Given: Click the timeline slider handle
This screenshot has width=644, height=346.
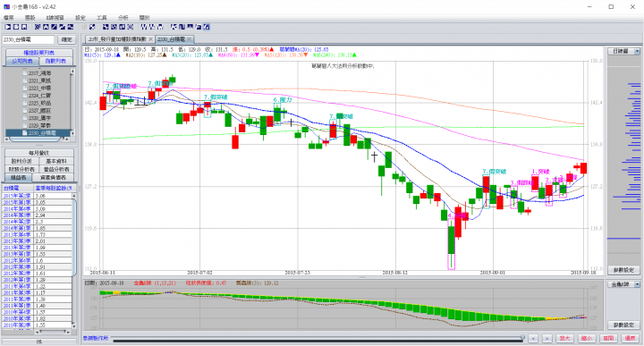Looking at the screenshot, I should tap(522, 337).
